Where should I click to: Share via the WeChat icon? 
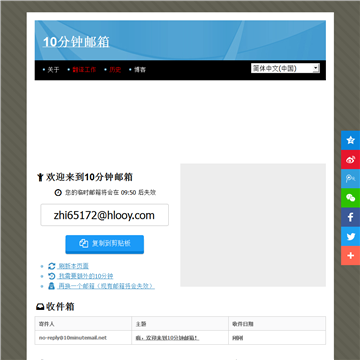tap(350, 198)
